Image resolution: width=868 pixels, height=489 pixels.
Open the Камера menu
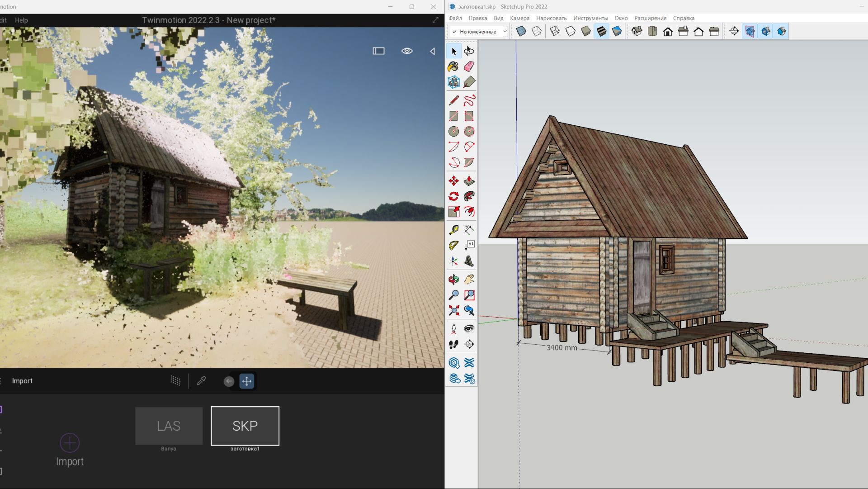coord(519,18)
